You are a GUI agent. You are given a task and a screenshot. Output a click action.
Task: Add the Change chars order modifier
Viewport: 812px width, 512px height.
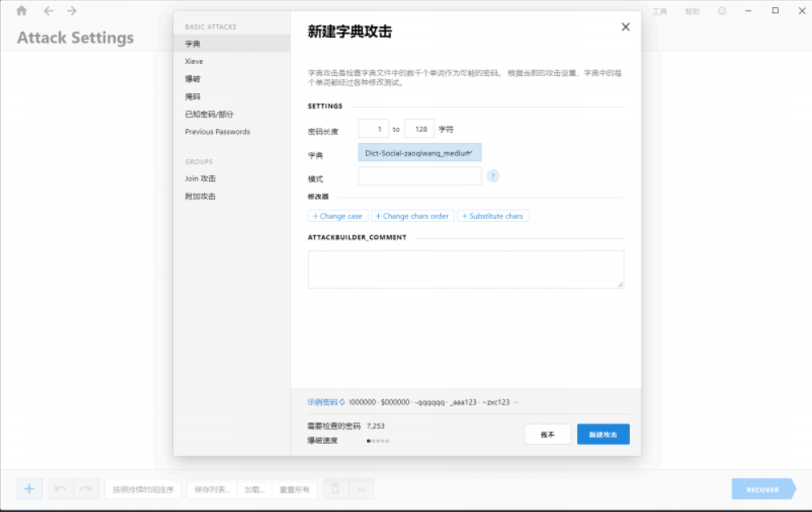click(x=413, y=216)
